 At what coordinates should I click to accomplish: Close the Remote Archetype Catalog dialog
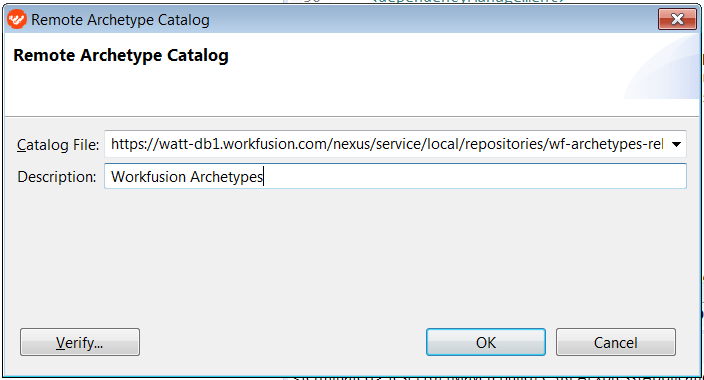[x=677, y=19]
